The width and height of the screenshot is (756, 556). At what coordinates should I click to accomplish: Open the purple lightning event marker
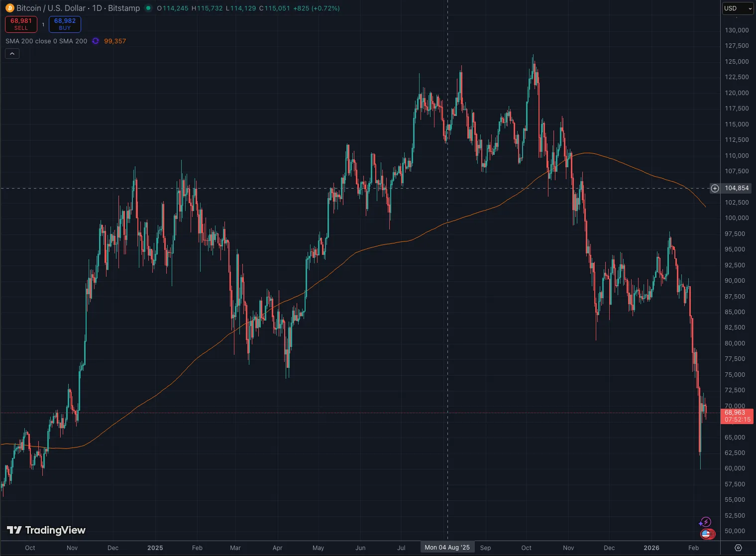coord(705,522)
